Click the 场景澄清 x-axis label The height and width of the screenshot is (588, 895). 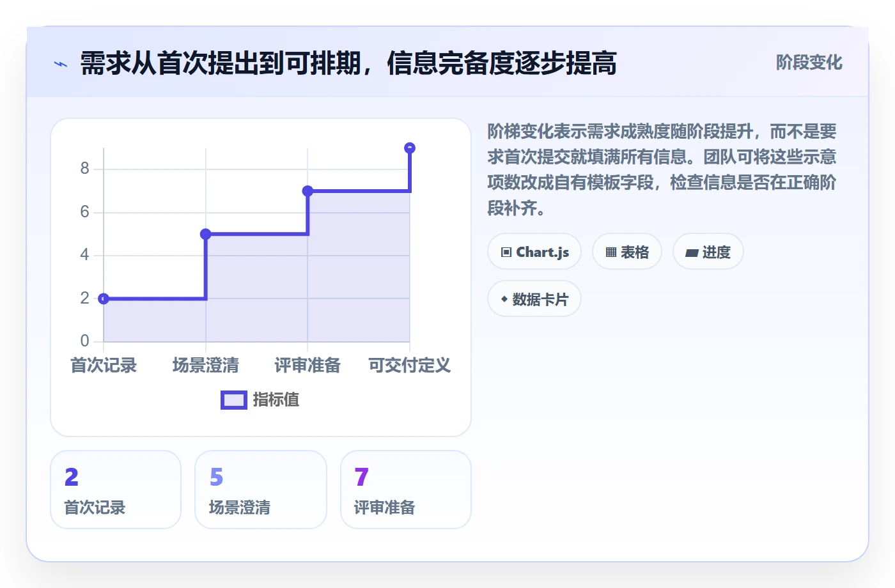206,366
